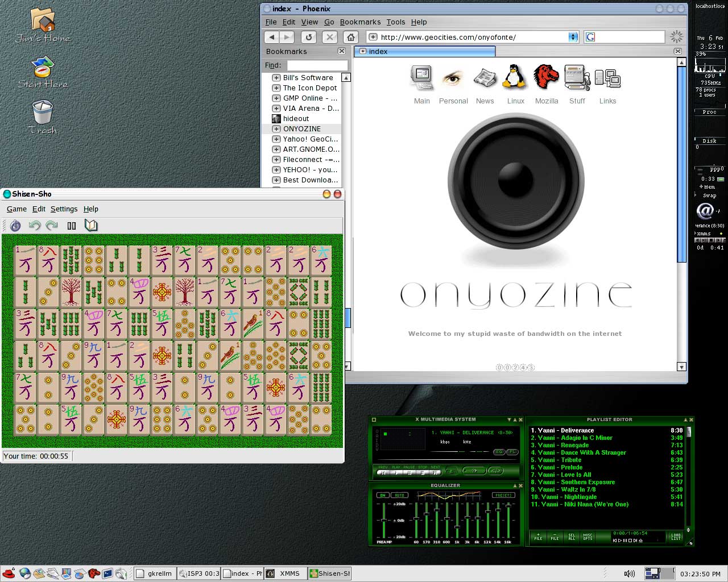The width and height of the screenshot is (728, 582).
Task: Open the URL bar history dropdown
Action: pyautogui.click(x=573, y=37)
